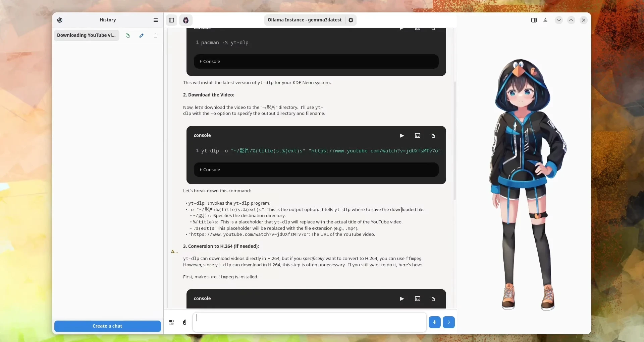Open the Ollama Instance model selector
Screen dimensions: 644x342
(x=304, y=20)
